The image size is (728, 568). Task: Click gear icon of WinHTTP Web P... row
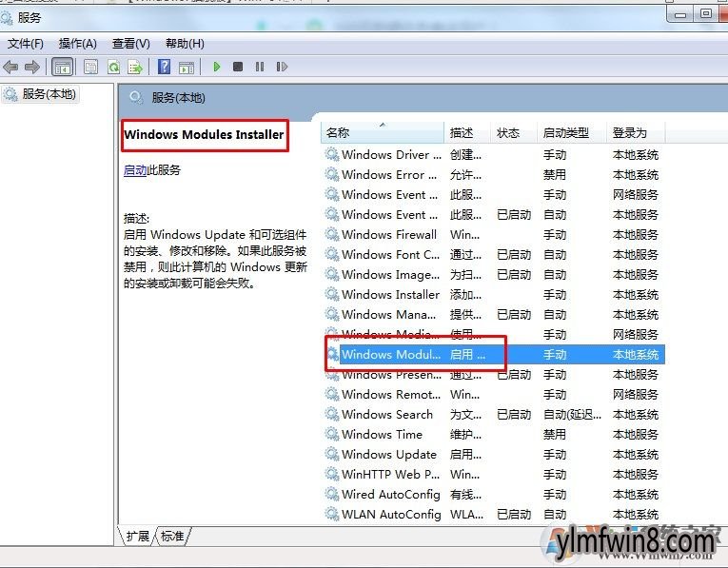coord(332,474)
